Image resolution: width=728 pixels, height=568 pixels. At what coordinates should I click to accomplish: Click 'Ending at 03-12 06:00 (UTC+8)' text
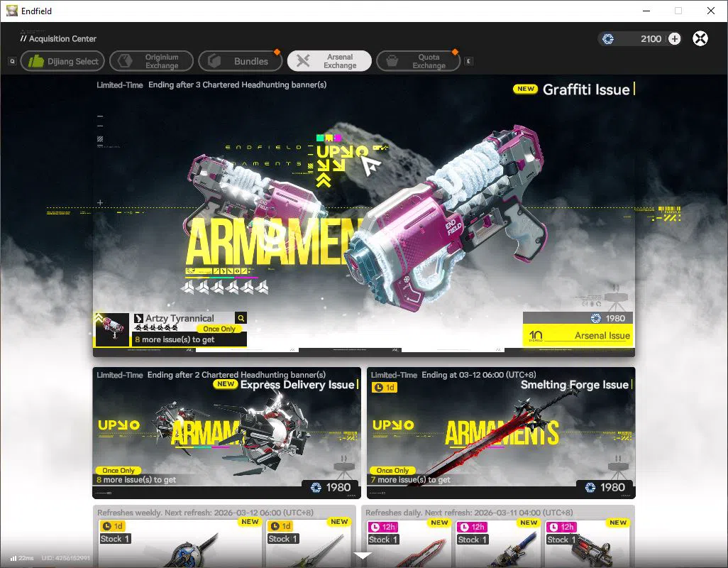(479, 375)
